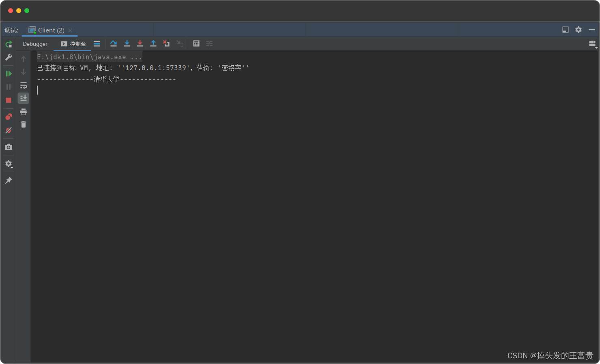
Task: Drop the current frame
Action: tap(166, 43)
